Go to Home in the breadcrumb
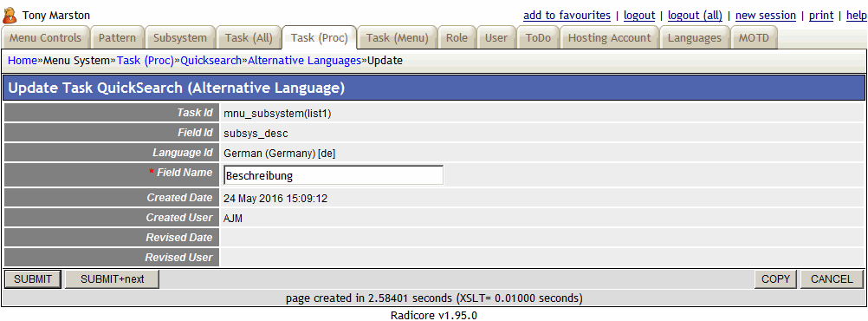The width and height of the screenshot is (868, 321). tap(23, 61)
